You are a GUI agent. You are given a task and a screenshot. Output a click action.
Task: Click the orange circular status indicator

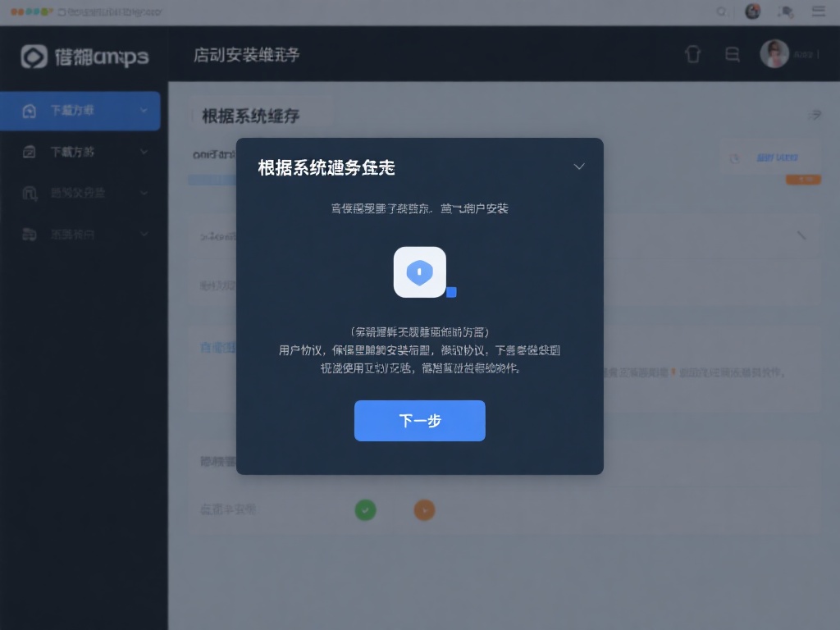[424, 509]
